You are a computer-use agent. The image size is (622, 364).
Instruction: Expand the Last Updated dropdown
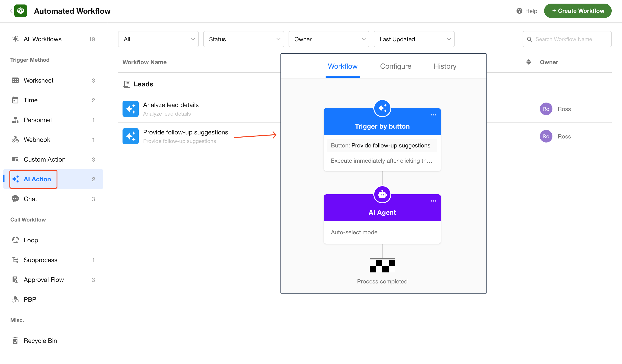click(x=414, y=39)
